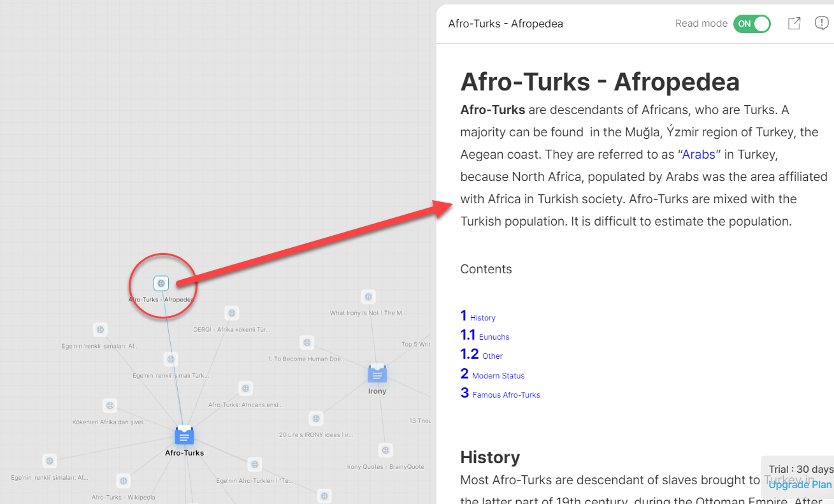Turn off the Read mode switch
The image size is (834, 504).
click(x=752, y=24)
